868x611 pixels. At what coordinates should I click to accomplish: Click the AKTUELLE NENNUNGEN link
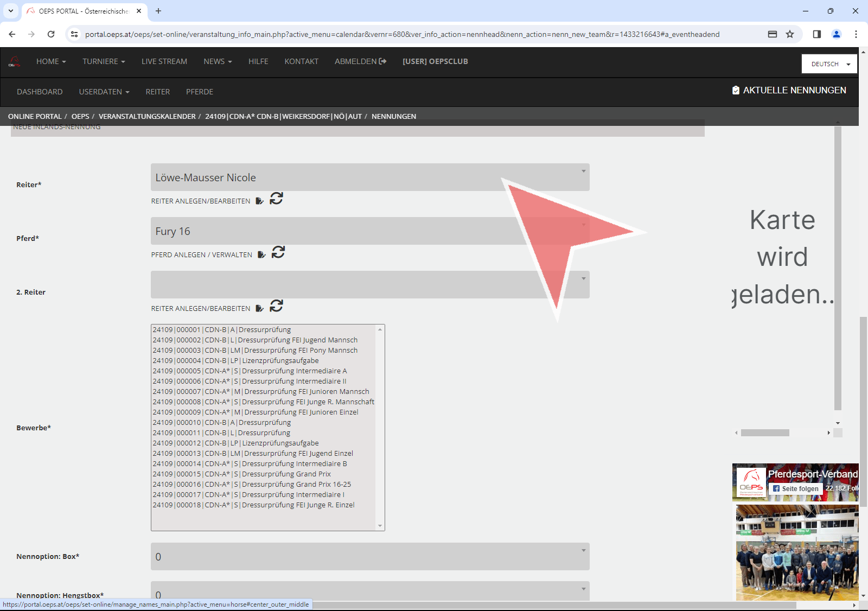coord(789,90)
